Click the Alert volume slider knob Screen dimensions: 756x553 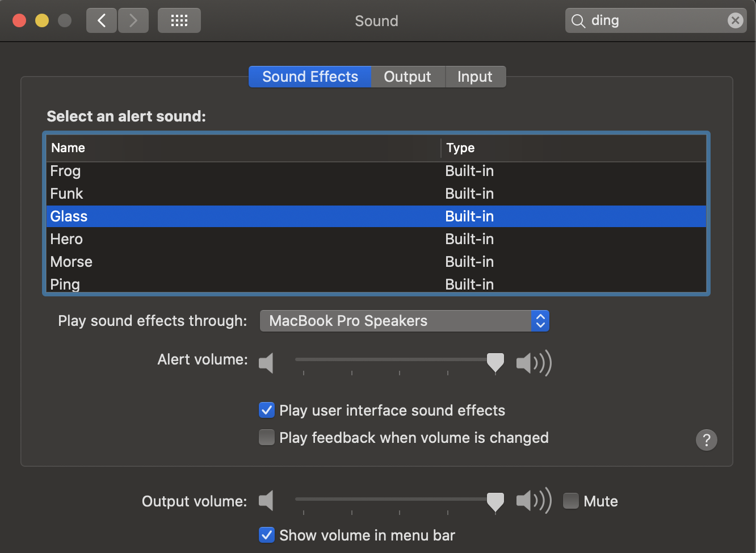click(x=495, y=362)
